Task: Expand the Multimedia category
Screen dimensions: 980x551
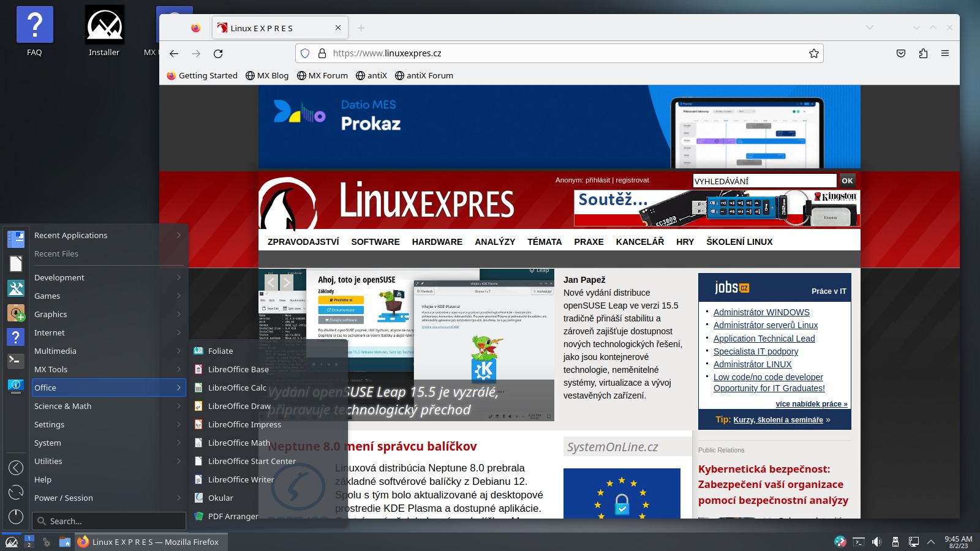Action: click(108, 351)
